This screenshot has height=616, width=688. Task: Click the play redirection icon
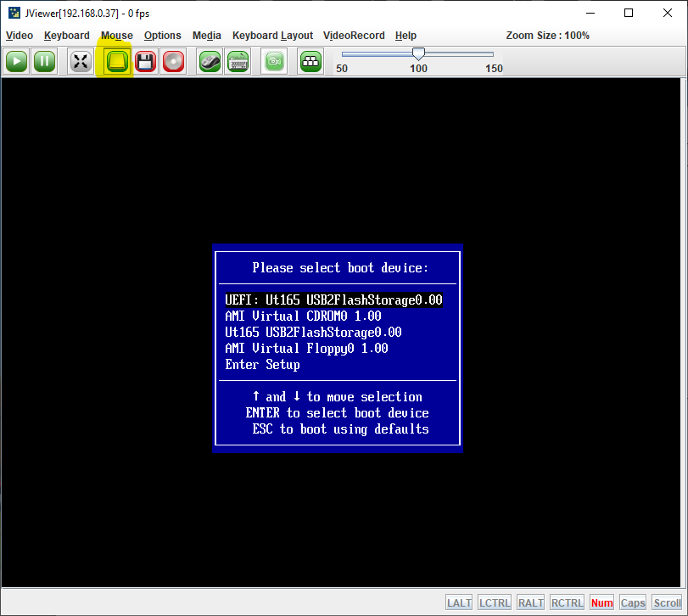coord(16,61)
